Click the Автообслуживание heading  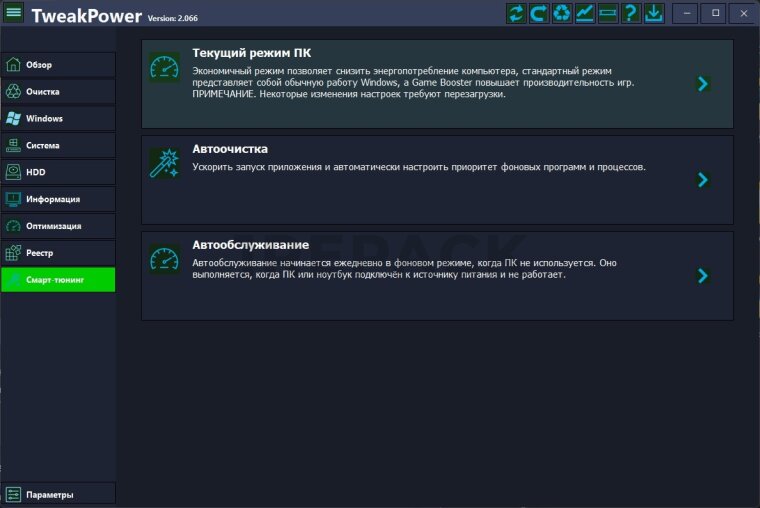[250, 245]
